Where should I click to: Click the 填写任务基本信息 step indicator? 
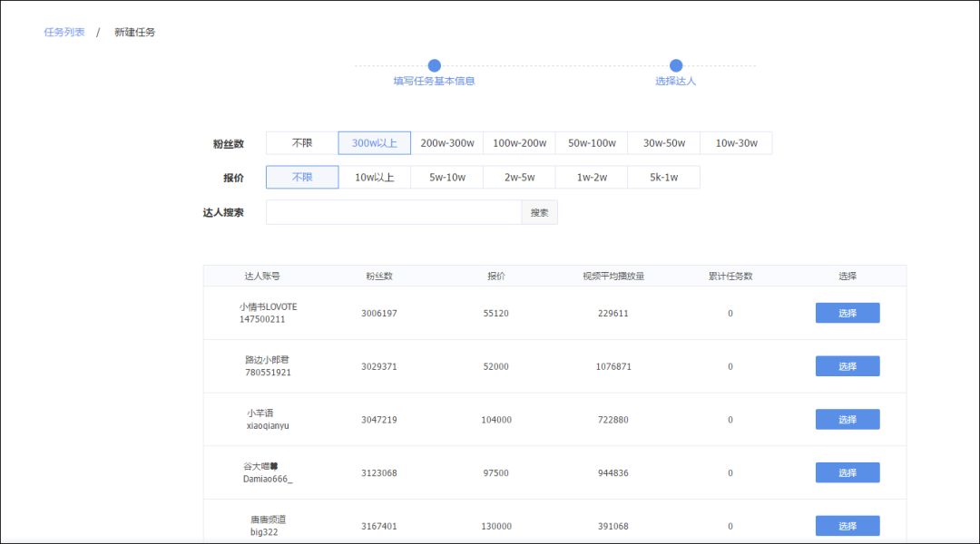[x=434, y=65]
